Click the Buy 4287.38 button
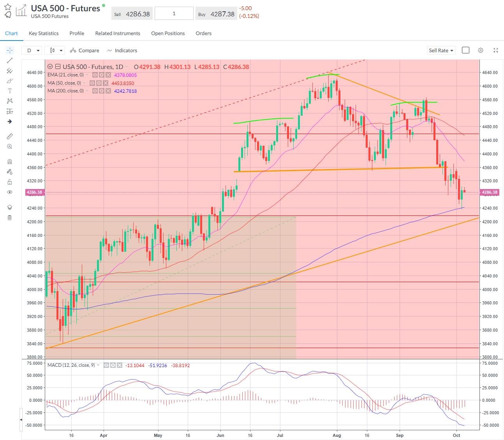Viewport: 504px width, 440px height. pos(216,14)
